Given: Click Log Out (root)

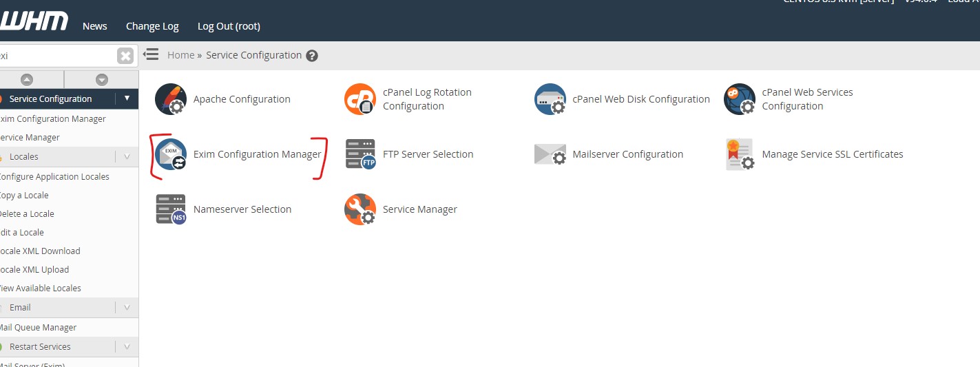Looking at the screenshot, I should pos(229,26).
